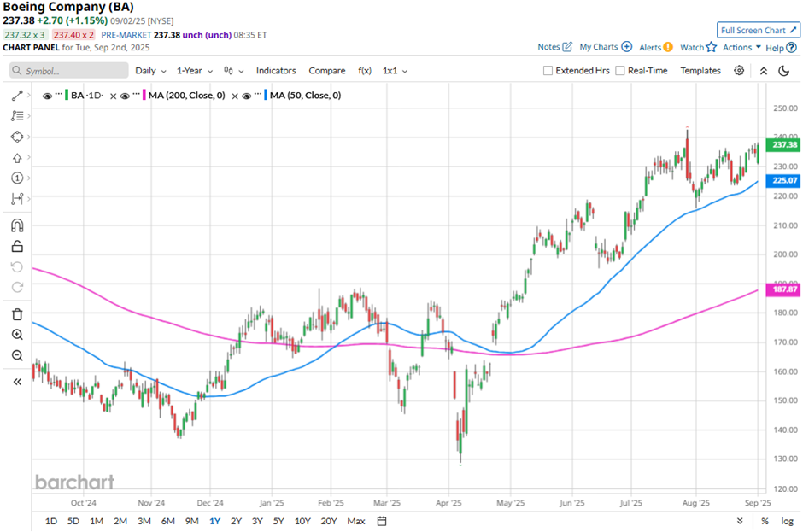The height and width of the screenshot is (532, 803).
Task: Expand the trend line tool submenu arrow
Action: (x=29, y=96)
